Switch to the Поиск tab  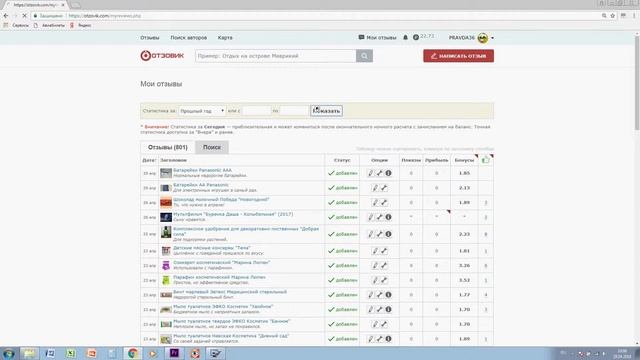212,147
